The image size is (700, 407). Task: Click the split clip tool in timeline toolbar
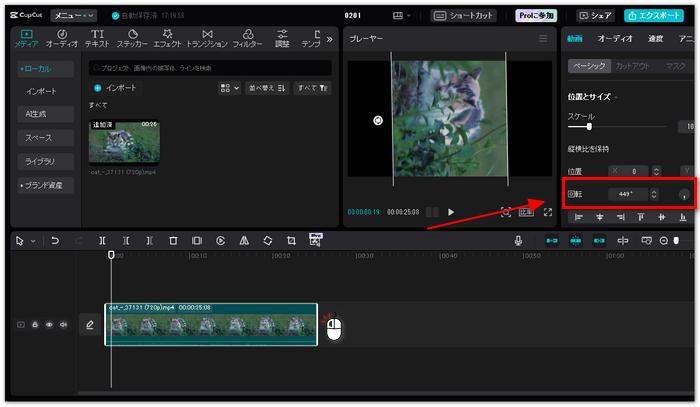[x=103, y=240]
